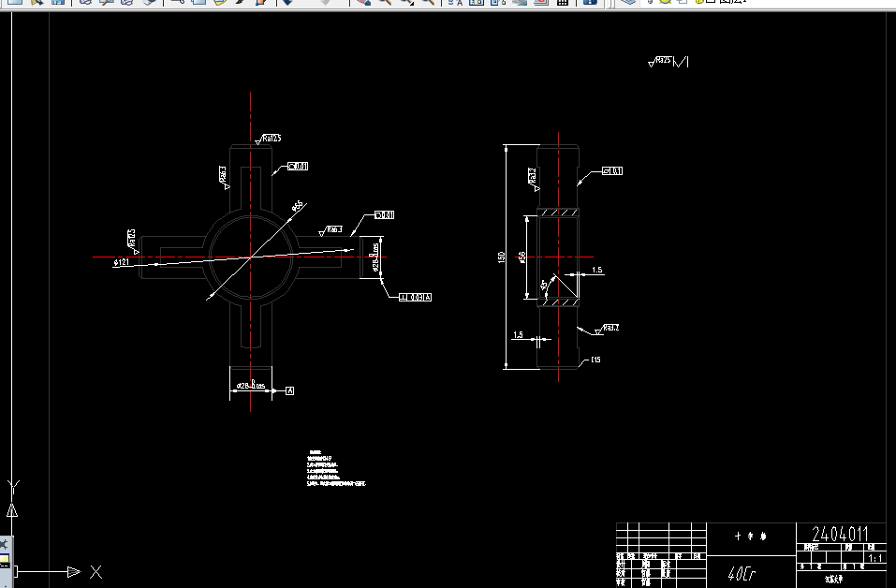Select the vertical Ra3.2 symbol on side view top
896x588 pixels.
coord(533,179)
